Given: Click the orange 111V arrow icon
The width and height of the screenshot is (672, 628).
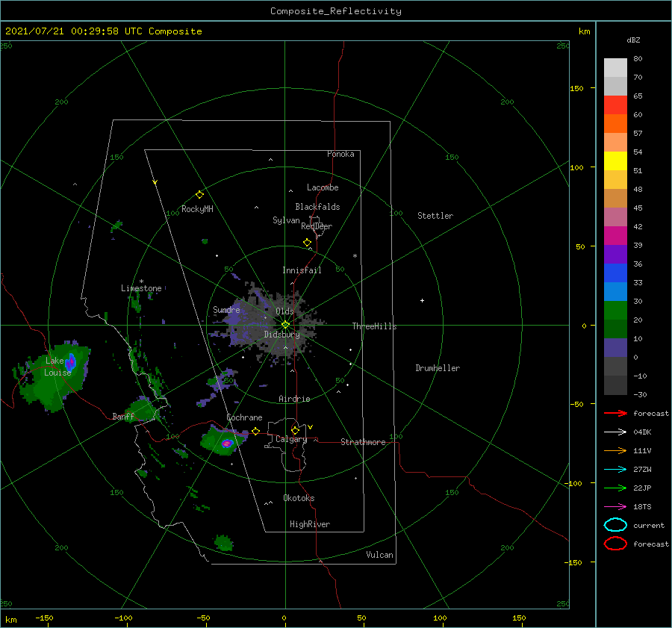Looking at the screenshot, I should (x=615, y=450).
